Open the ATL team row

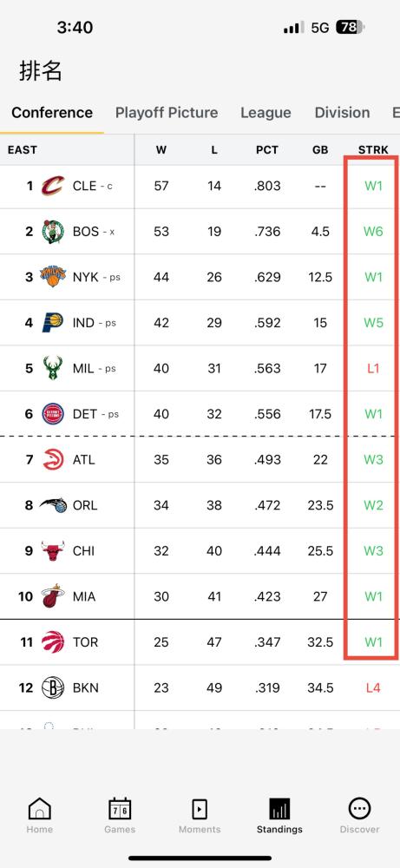200,459
